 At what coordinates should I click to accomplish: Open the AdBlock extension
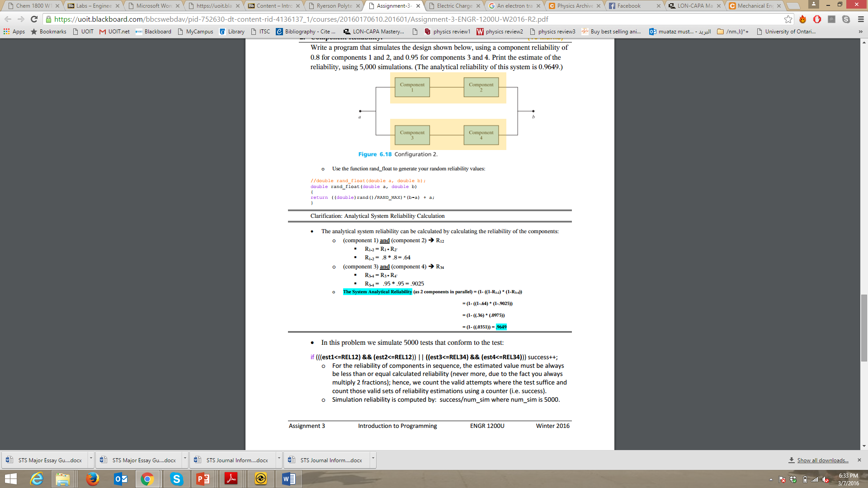tap(817, 19)
